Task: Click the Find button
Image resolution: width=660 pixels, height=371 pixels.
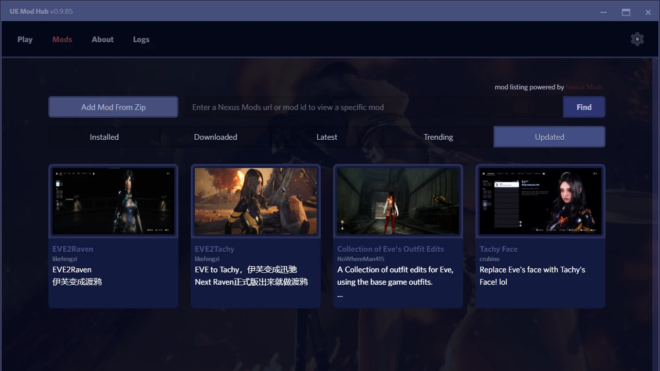Action: click(584, 107)
